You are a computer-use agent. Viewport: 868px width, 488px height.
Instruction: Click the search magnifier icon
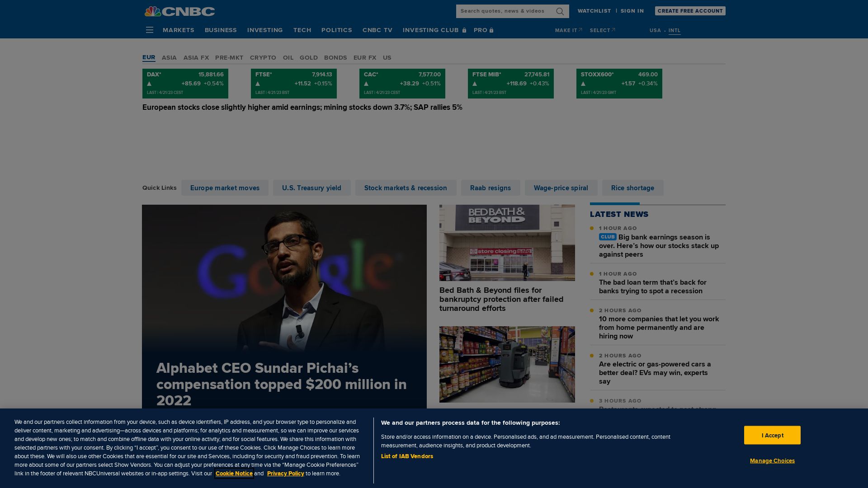pyautogui.click(x=560, y=11)
